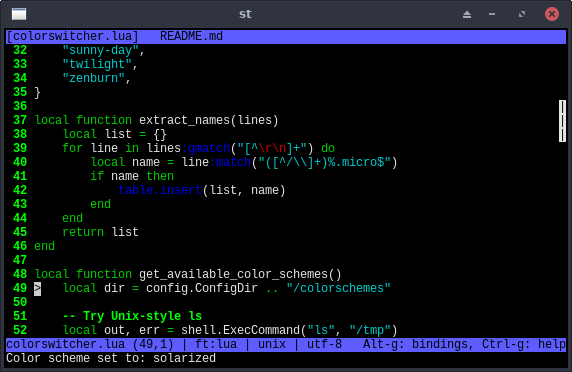Click line number 32 in gutter

tap(20, 50)
